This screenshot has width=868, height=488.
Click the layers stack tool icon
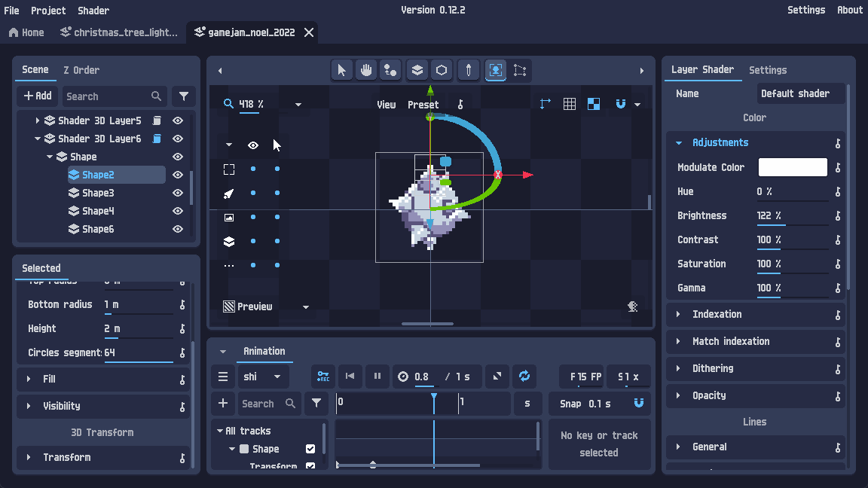[417, 70]
